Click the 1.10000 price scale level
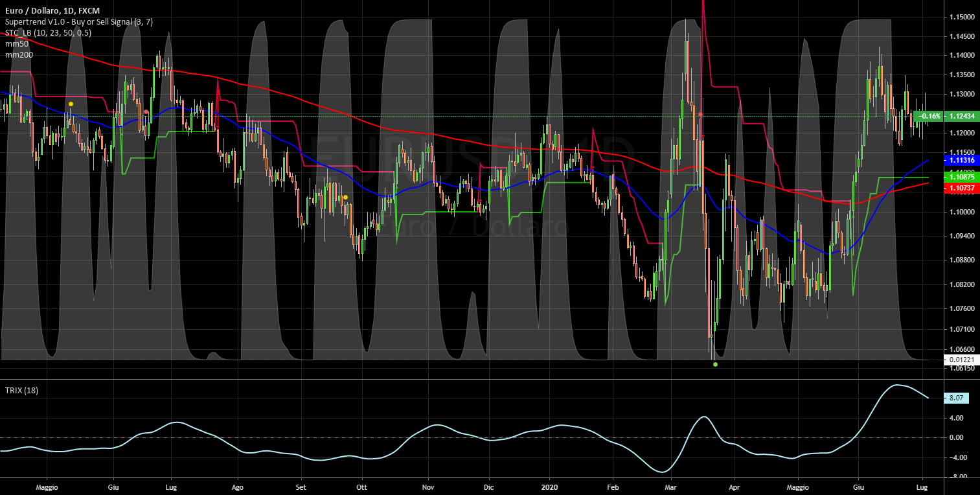The width and height of the screenshot is (980, 495). tap(961, 212)
